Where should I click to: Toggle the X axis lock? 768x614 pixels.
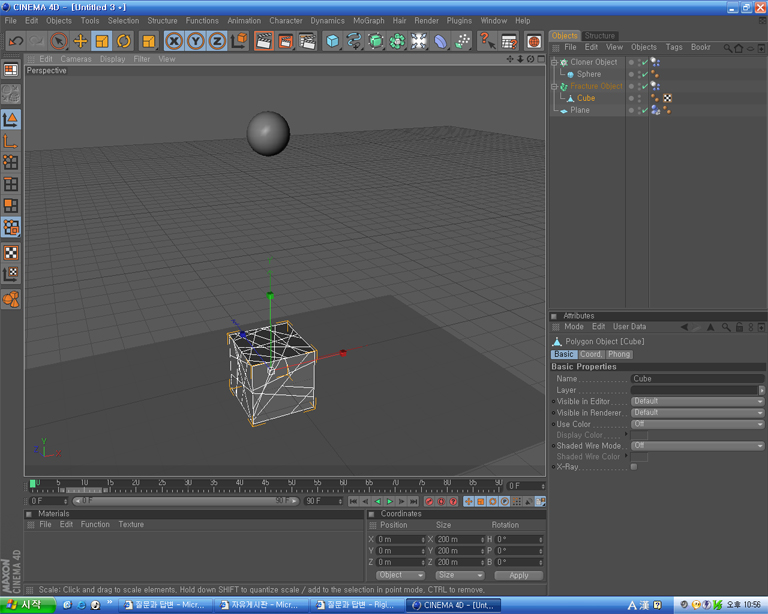point(174,41)
